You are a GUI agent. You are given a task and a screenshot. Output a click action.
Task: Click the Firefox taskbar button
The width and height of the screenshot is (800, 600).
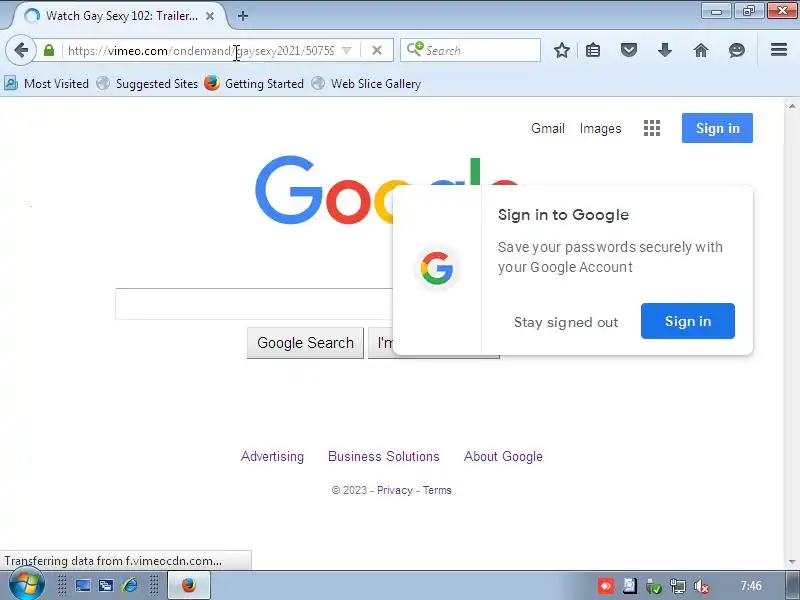pos(189,585)
